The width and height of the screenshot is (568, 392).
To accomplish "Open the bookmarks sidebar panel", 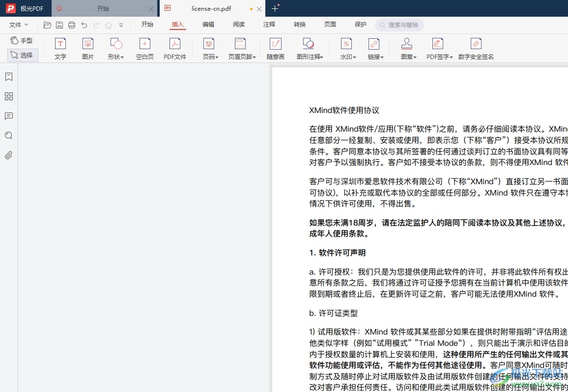I will [x=9, y=77].
